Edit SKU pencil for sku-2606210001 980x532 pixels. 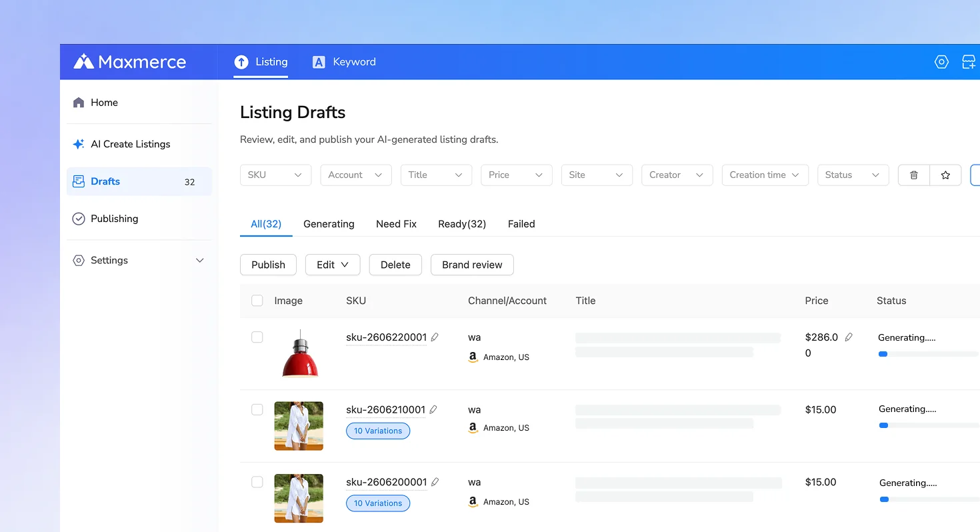click(433, 409)
